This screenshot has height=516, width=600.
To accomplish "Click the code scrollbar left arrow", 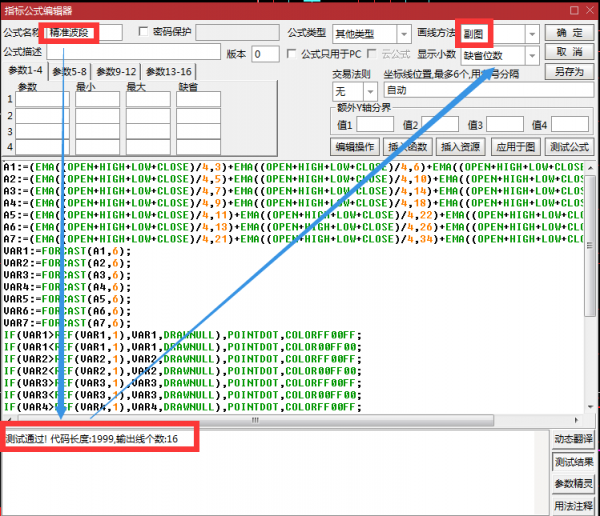I will pyautogui.click(x=6, y=420).
